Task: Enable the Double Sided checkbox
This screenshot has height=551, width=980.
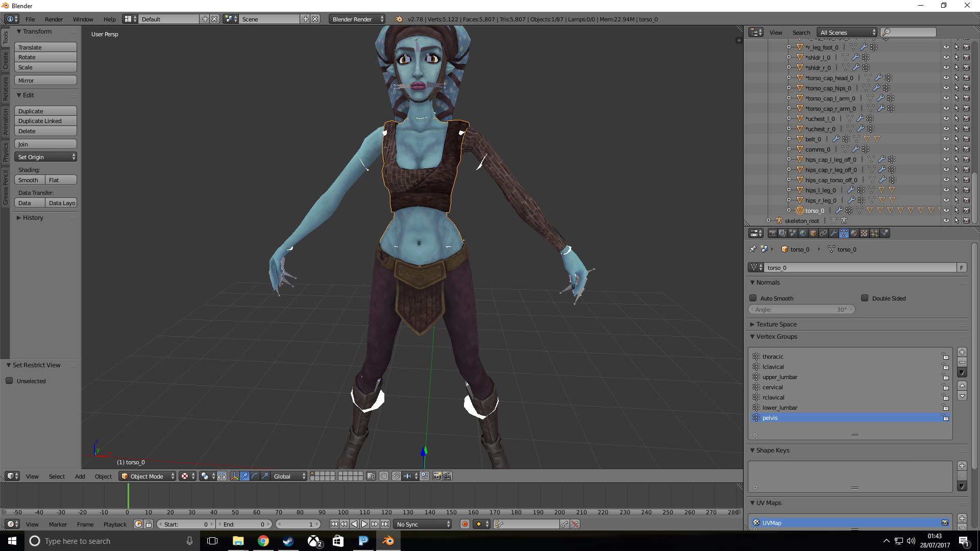Action: point(865,298)
